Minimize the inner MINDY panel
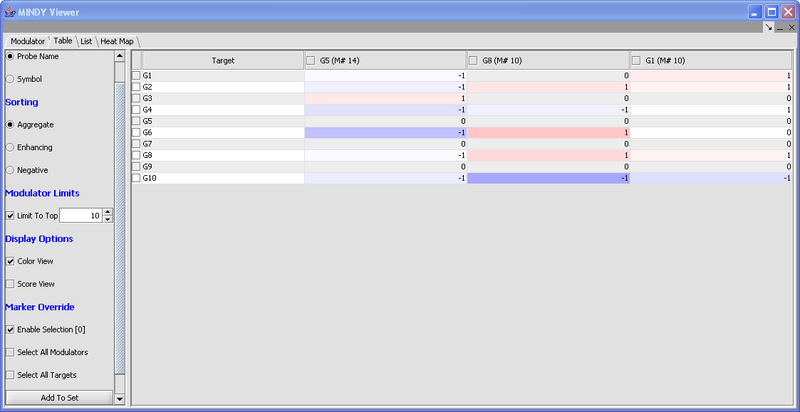This screenshot has height=412, width=800. tap(780, 28)
